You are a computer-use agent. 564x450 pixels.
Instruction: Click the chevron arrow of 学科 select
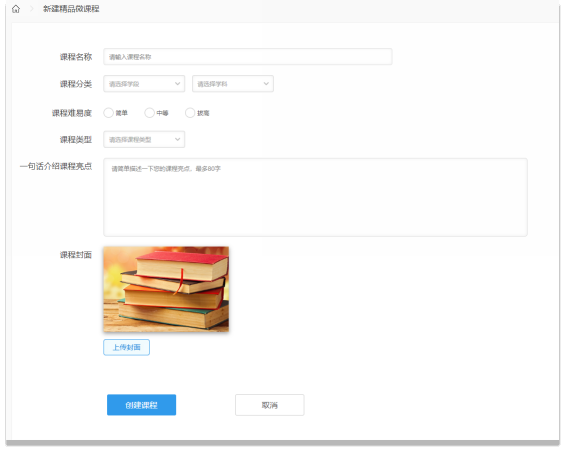tap(266, 84)
